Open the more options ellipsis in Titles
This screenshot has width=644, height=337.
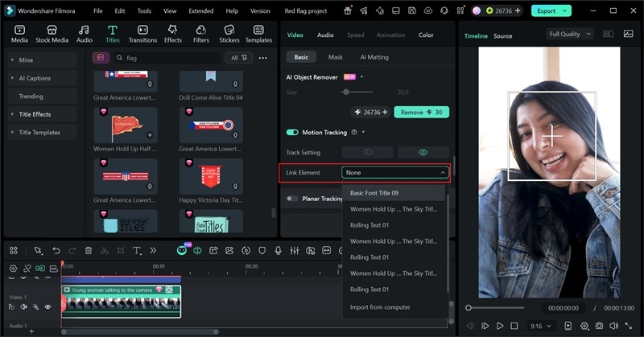(x=263, y=58)
